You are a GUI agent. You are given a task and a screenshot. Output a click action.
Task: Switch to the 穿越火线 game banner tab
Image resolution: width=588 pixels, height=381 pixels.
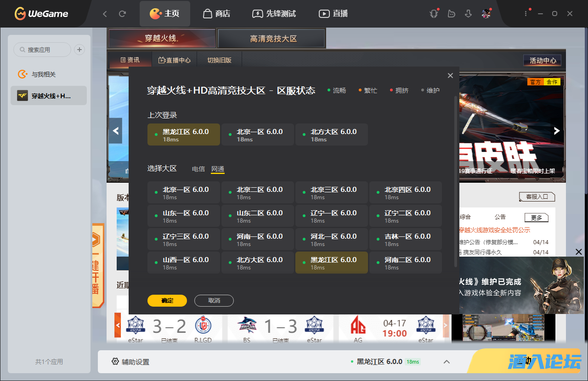pyautogui.click(x=162, y=39)
